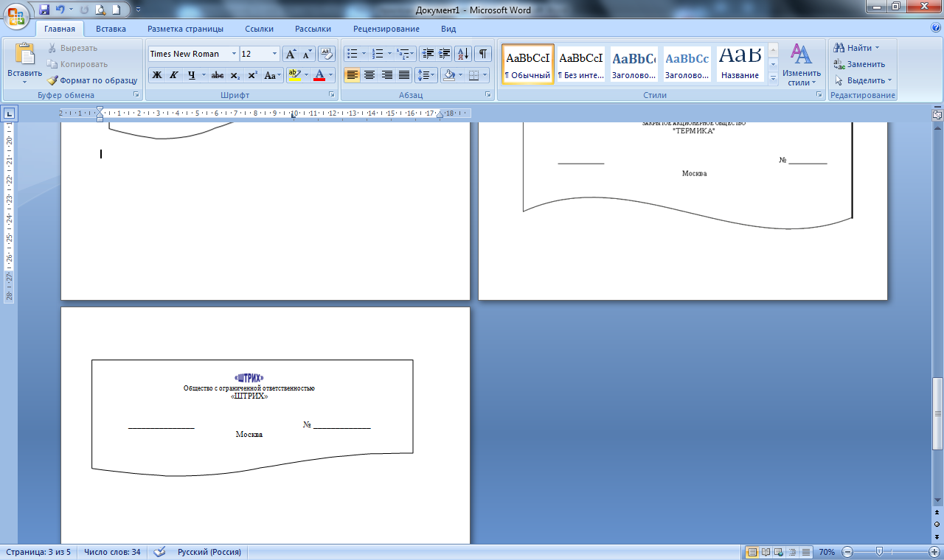The image size is (944, 560).
Task: Increase paragraph indent
Action: point(444,54)
